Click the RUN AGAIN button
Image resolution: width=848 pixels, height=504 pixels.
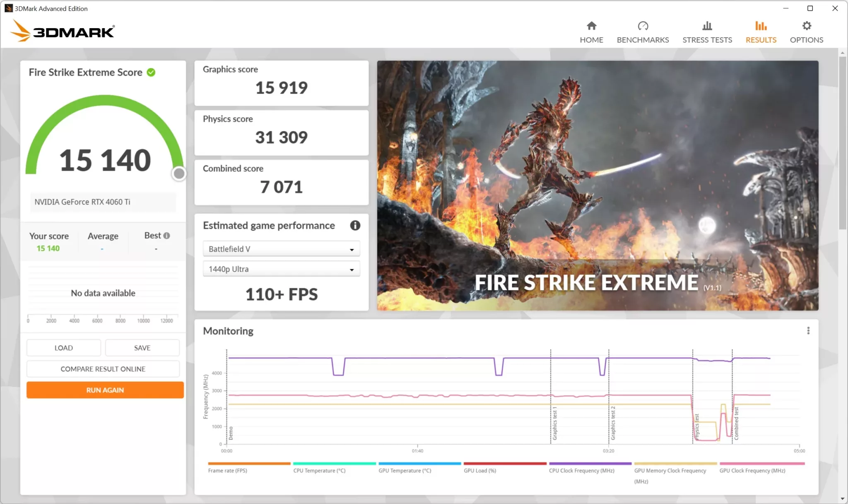105,390
